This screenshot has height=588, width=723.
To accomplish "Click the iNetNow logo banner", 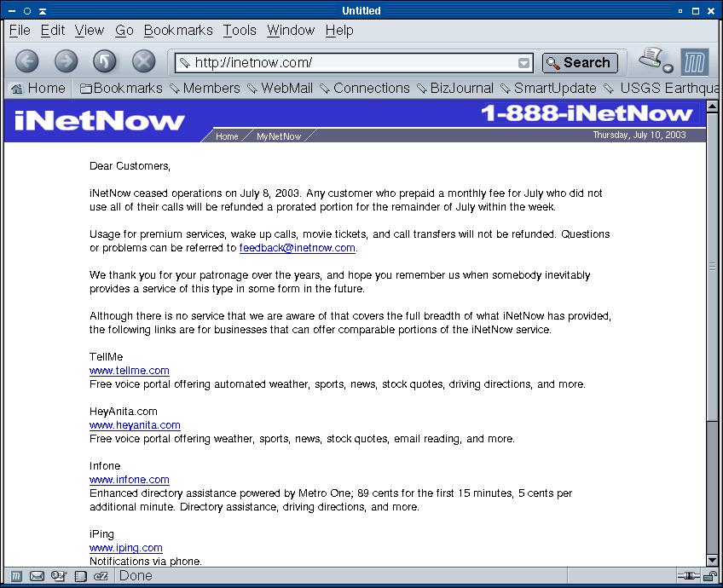I will [x=100, y=121].
